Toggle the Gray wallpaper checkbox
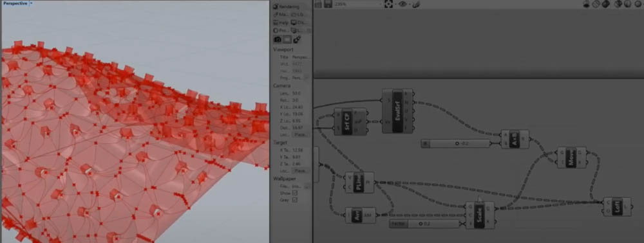Screen dimensions: 644x243 coord(294,199)
